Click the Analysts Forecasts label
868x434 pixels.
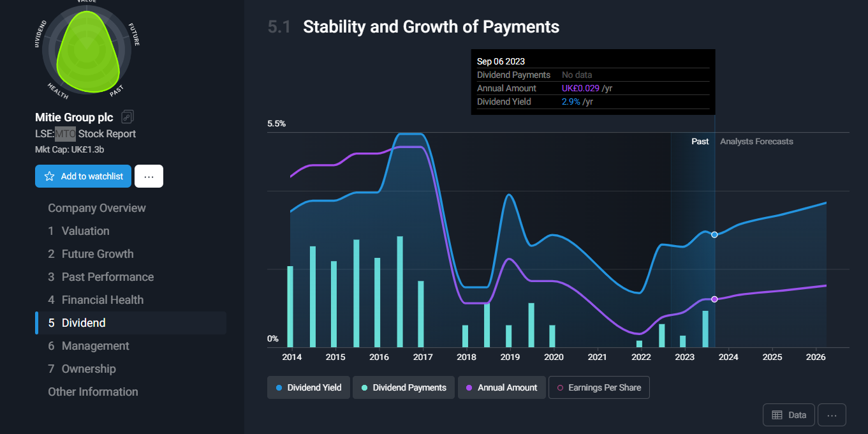(756, 141)
